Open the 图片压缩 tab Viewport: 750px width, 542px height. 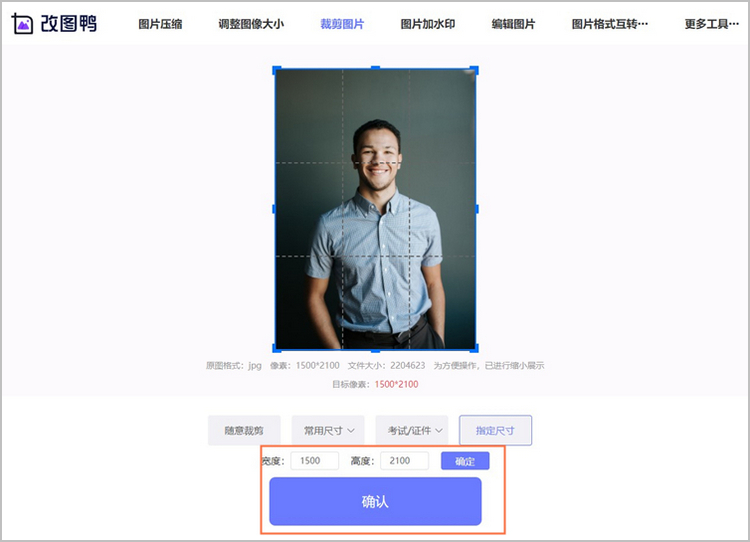pyautogui.click(x=160, y=24)
